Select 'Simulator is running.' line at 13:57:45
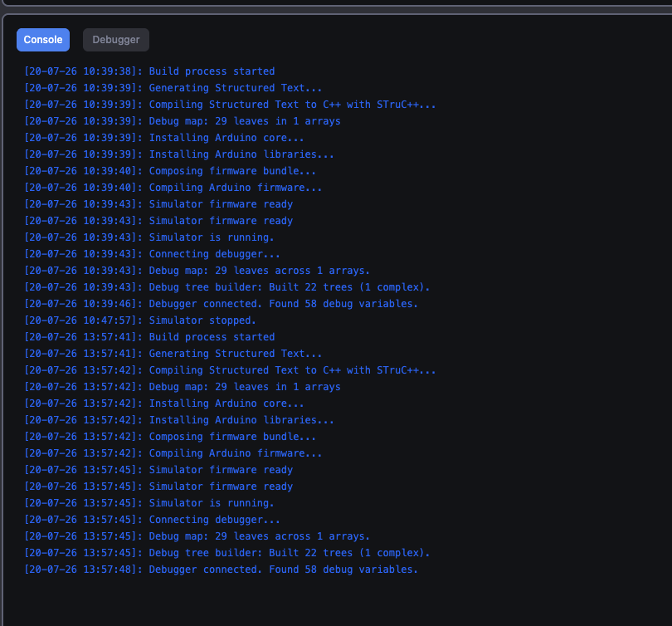Image resolution: width=672 pixels, height=626 pixels. point(149,503)
